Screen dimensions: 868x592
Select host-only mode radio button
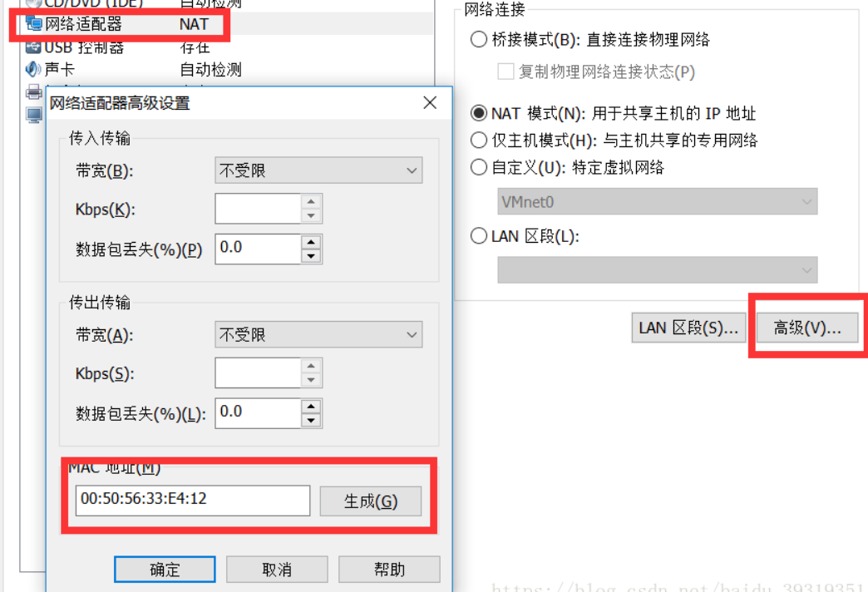tap(479, 141)
